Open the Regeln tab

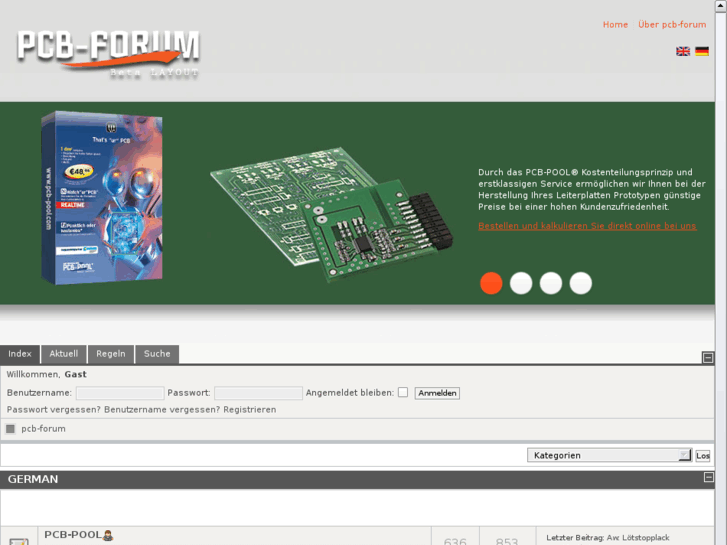pos(111,354)
